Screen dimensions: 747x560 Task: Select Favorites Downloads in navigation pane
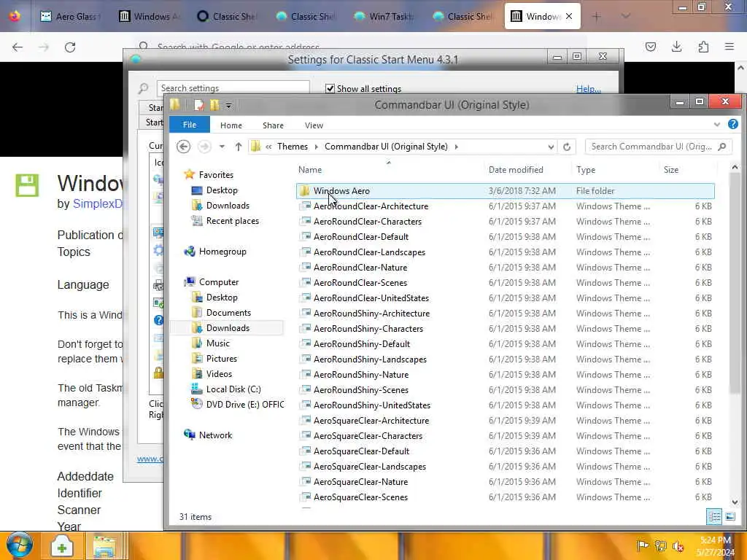coord(228,206)
